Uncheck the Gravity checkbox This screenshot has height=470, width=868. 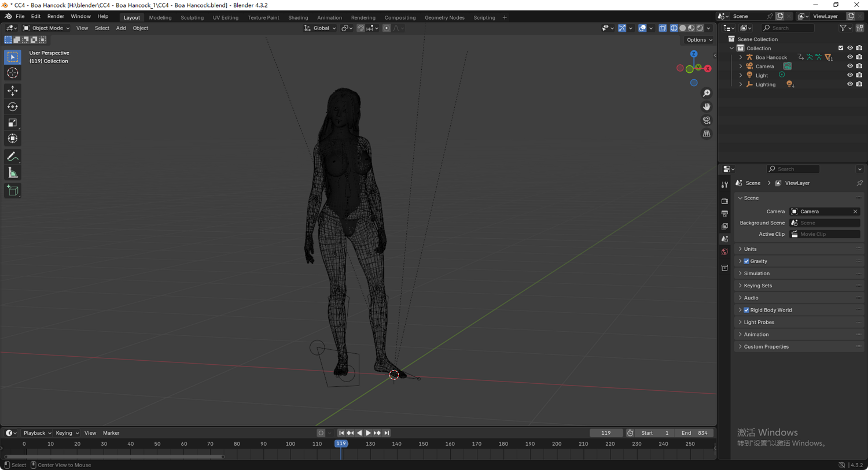(x=746, y=261)
